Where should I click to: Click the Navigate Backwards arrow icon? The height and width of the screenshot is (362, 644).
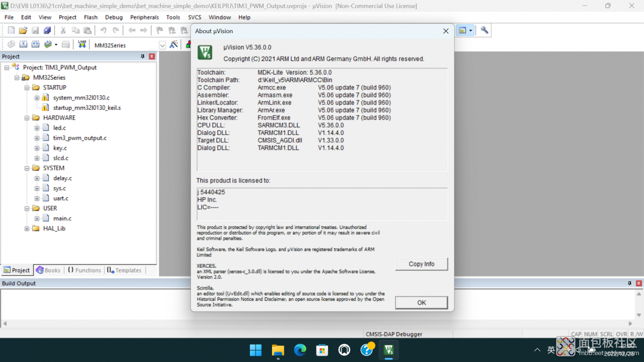[x=132, y=31]
